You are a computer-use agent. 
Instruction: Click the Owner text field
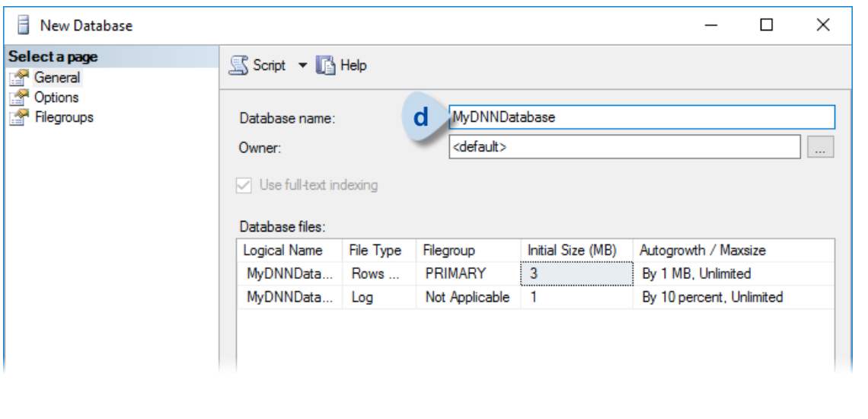click(x=624, y=148)
